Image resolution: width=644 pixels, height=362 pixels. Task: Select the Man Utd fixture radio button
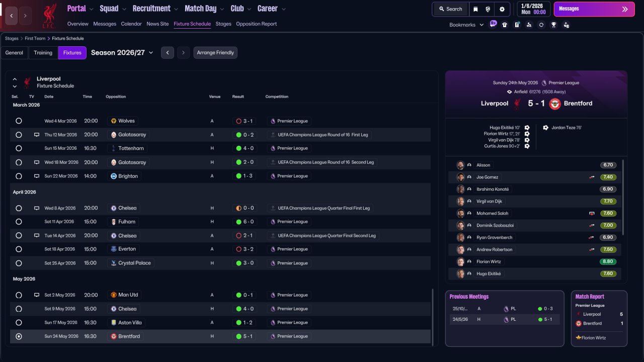pos(19,295)
